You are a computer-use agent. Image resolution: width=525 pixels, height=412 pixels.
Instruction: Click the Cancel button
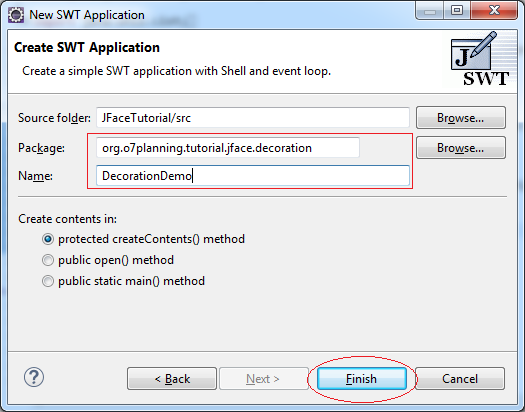(460, 379)
